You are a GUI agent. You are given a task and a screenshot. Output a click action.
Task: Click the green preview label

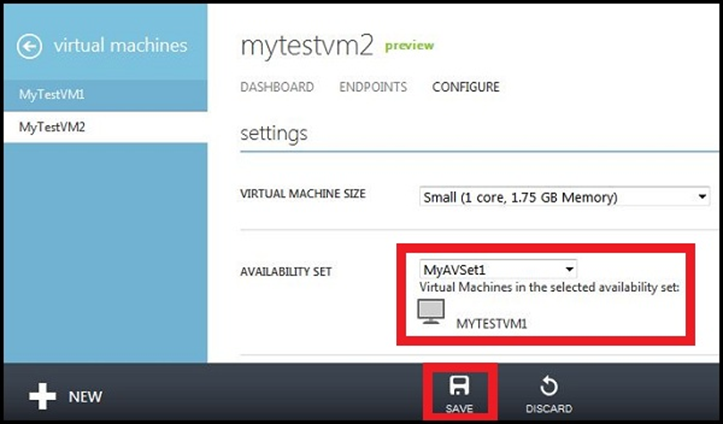pos(409,46)
